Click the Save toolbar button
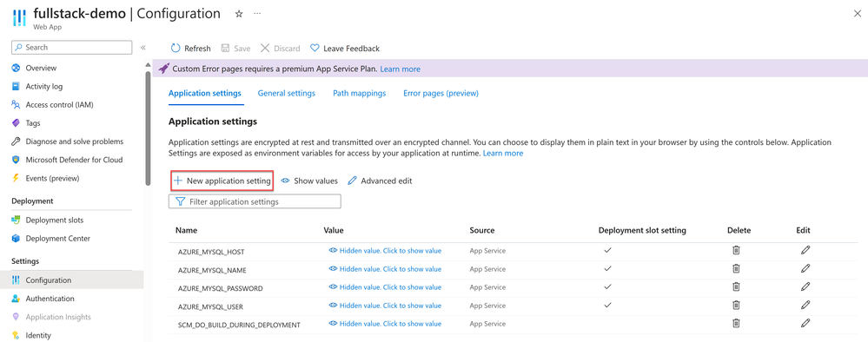 (x=235, y=48)
